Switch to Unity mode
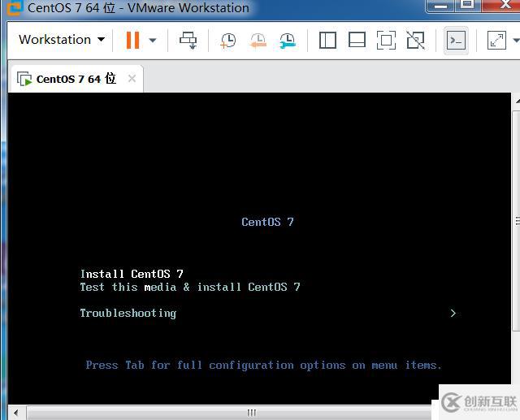 tap(415, 41)
